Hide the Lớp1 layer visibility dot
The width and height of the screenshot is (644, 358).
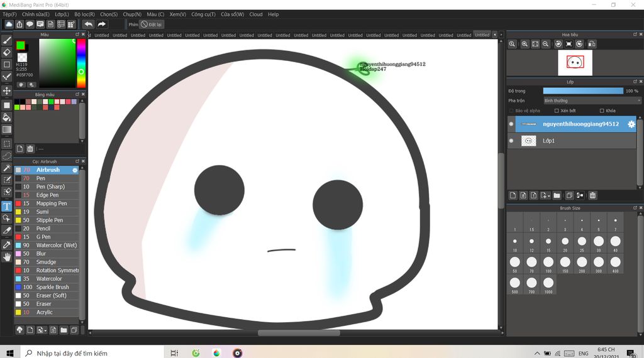click(511, 141)
